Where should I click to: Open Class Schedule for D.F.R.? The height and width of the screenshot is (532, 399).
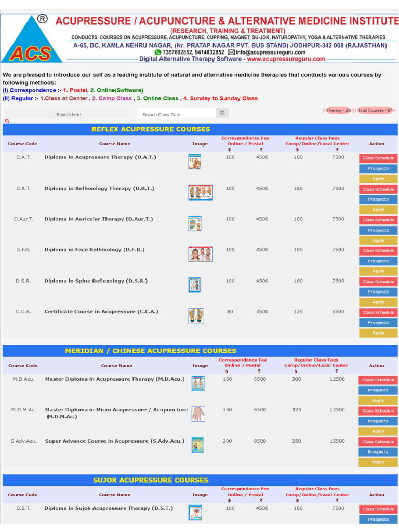[x=378, y=251]
